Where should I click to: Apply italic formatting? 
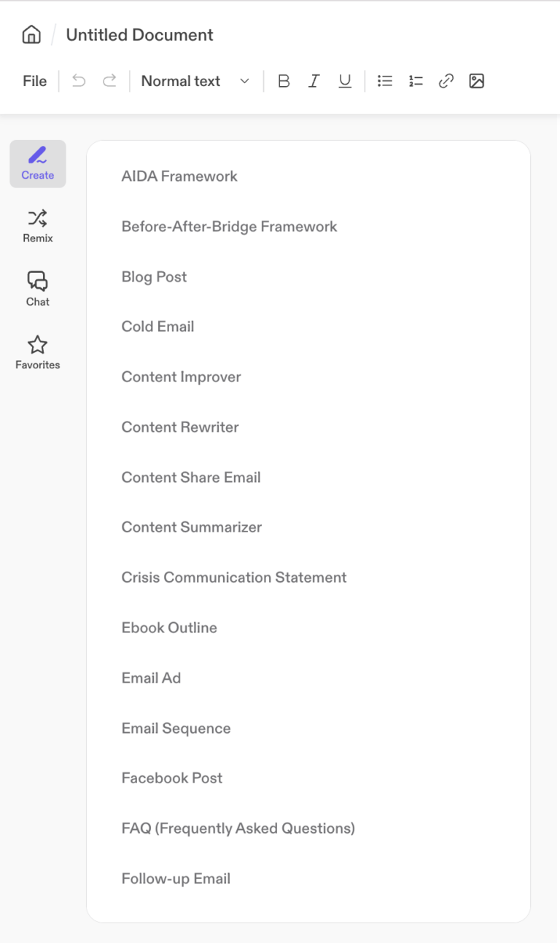coord(314,81)
